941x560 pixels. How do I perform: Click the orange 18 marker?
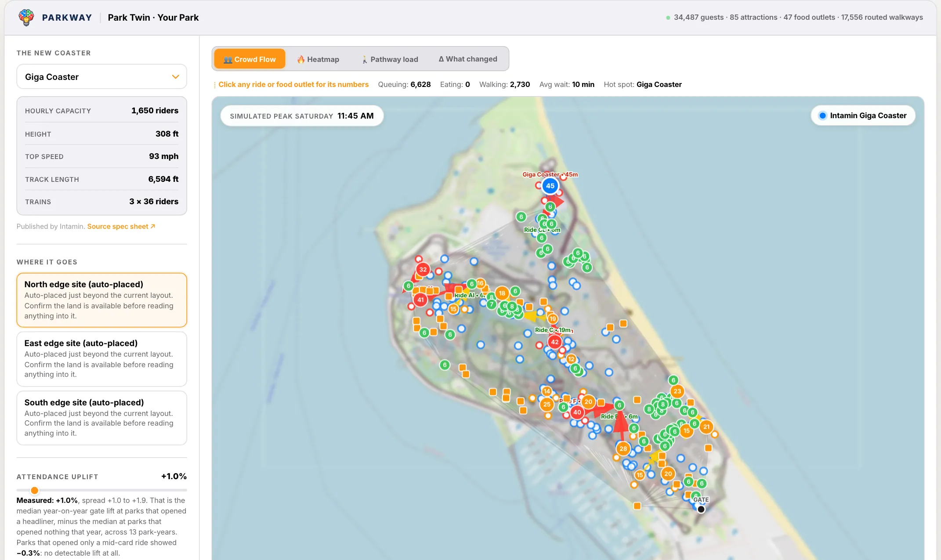[x=502, y=293]
